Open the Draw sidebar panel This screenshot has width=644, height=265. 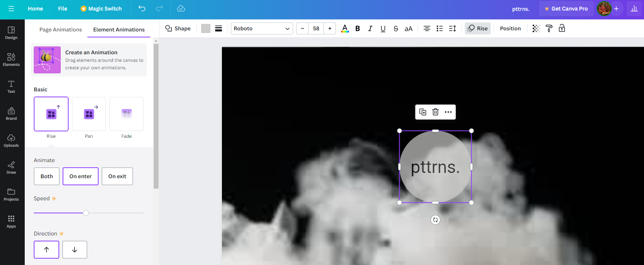coord(11,168)
